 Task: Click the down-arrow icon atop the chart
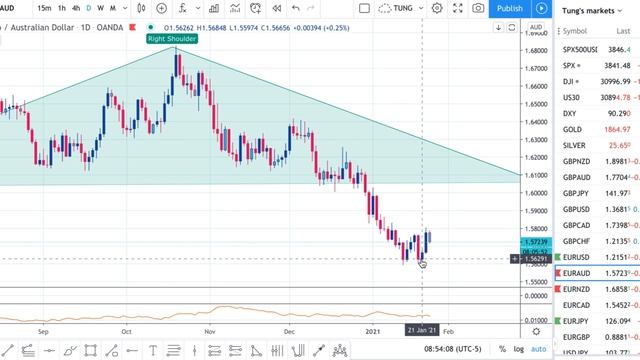coord(498,28)
